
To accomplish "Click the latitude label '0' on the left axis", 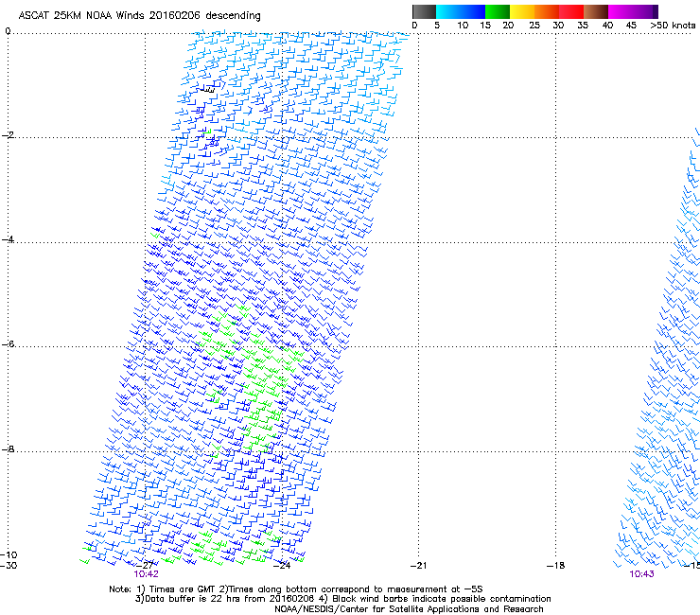I will [x=8, y=31].
